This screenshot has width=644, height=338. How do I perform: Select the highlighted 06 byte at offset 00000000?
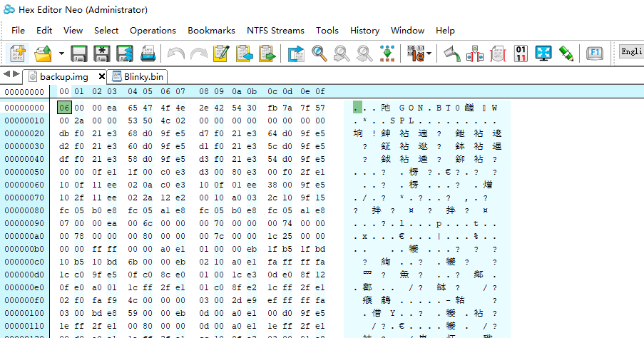pyautogui.click(x=64, y=108)
